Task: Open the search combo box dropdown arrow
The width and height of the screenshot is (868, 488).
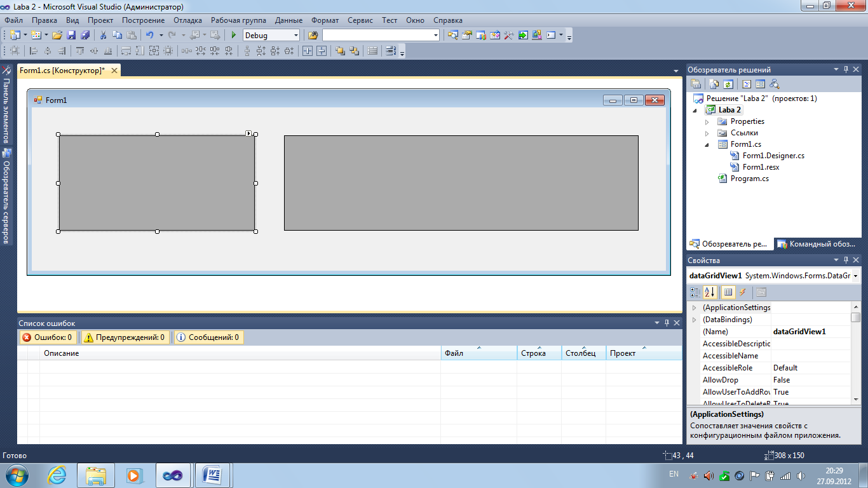Action: pos(435,36)
